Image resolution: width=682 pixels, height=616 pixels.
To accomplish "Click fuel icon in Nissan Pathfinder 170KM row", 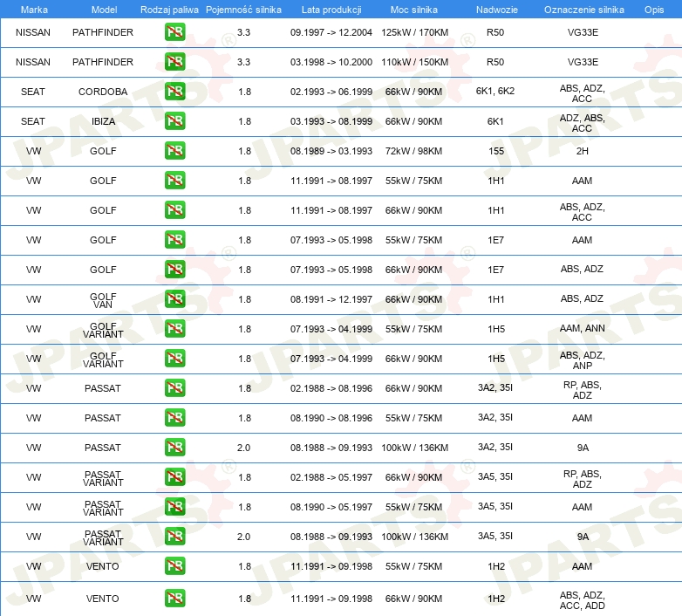I will pos(174,32).
